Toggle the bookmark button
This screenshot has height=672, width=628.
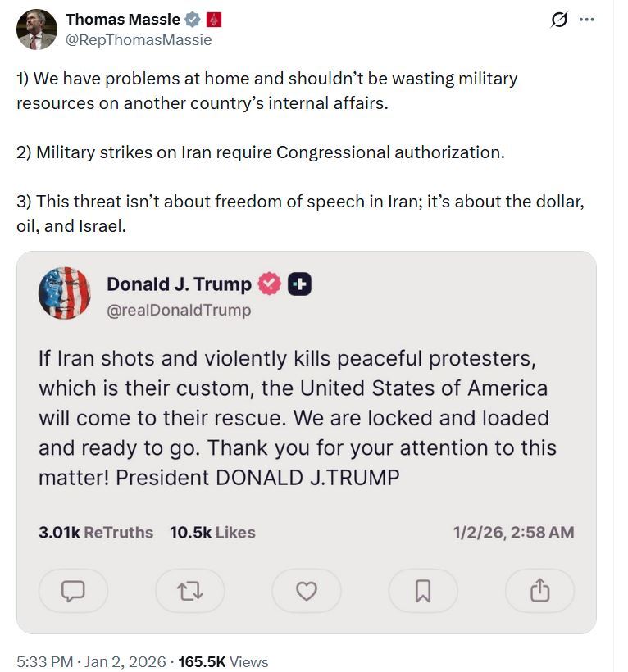tap(423, 591)
